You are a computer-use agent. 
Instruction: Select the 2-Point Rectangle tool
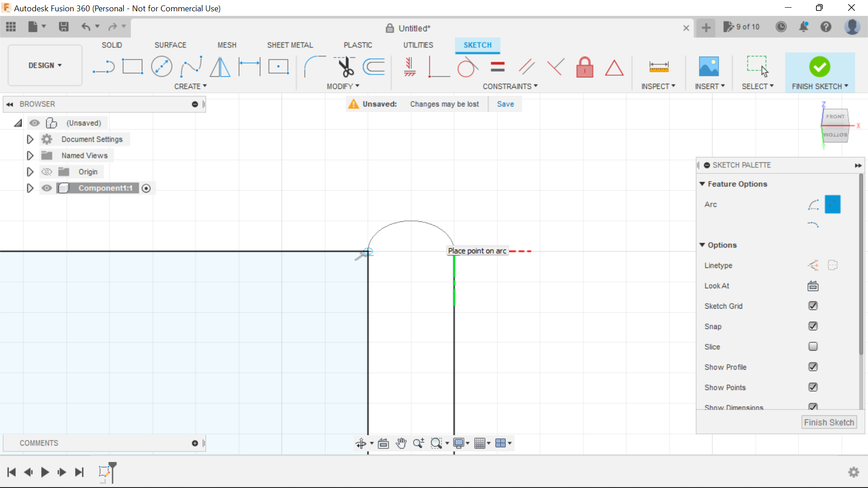coord(132,67)
